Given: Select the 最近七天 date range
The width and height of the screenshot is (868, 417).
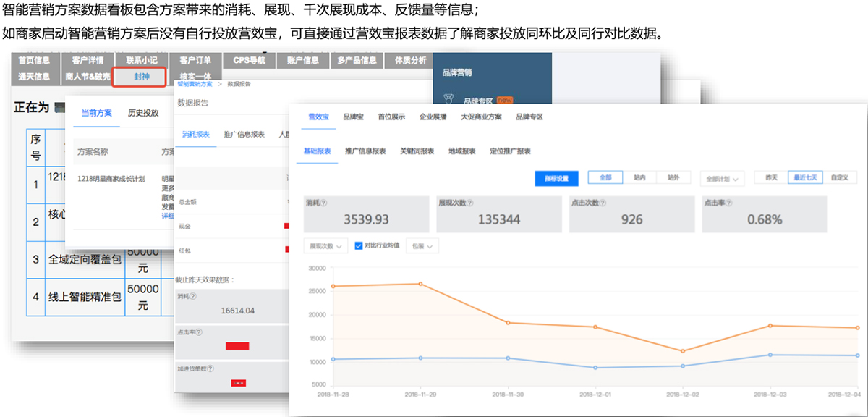Looking at the screenshot, I should point(804,177).
